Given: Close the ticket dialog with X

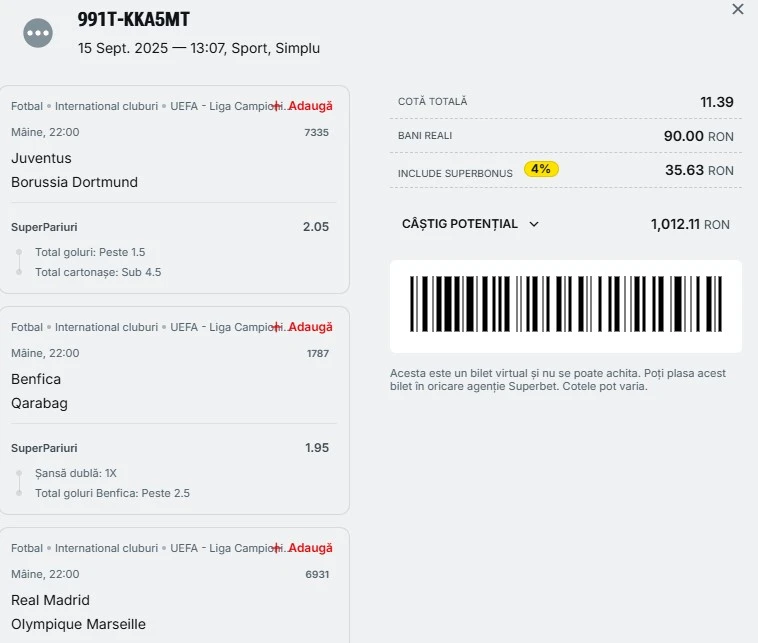Looking at the screenshot, I should click(738, 9).
